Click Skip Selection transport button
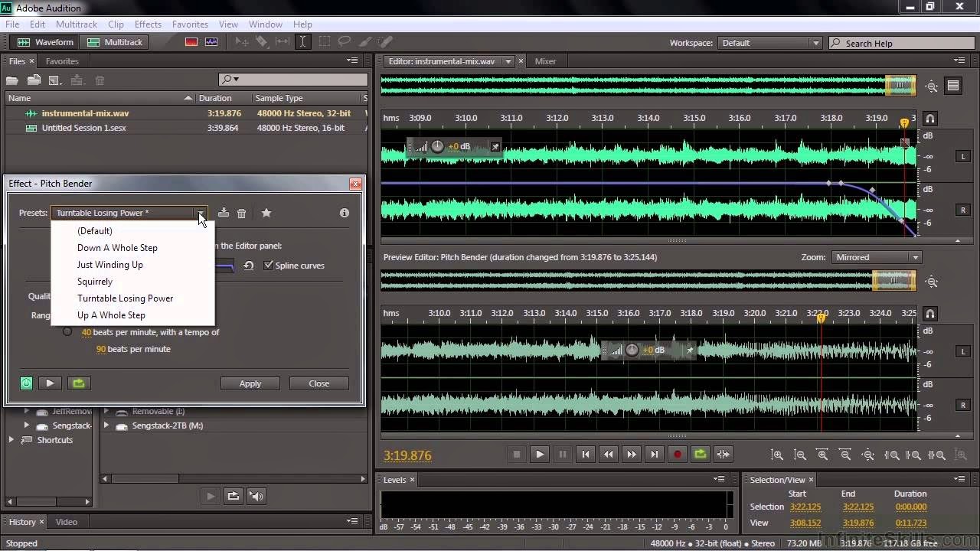 tap(724, 454)
